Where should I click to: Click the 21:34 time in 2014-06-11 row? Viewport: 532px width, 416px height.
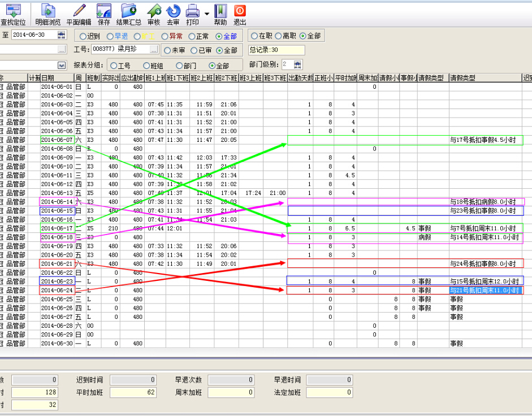pos(228,175)
